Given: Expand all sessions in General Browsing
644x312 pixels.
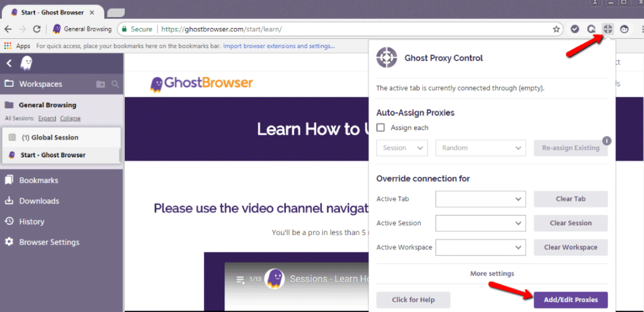Looking at the screenshot, I should (47, 118).
